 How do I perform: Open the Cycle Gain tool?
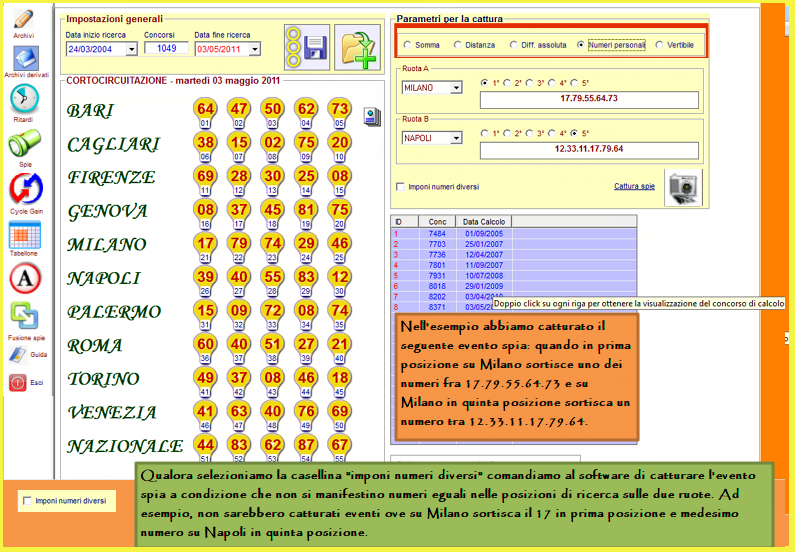[x=26, y=189]
